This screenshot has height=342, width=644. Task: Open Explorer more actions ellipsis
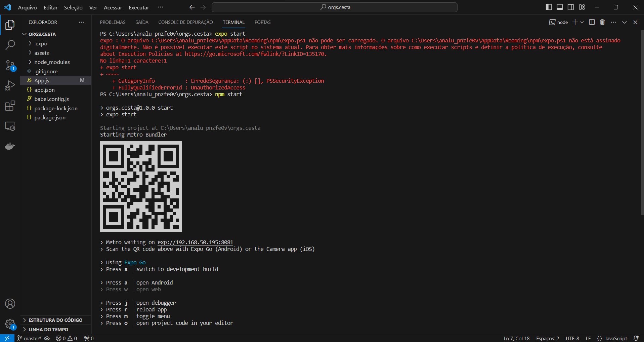82,22
